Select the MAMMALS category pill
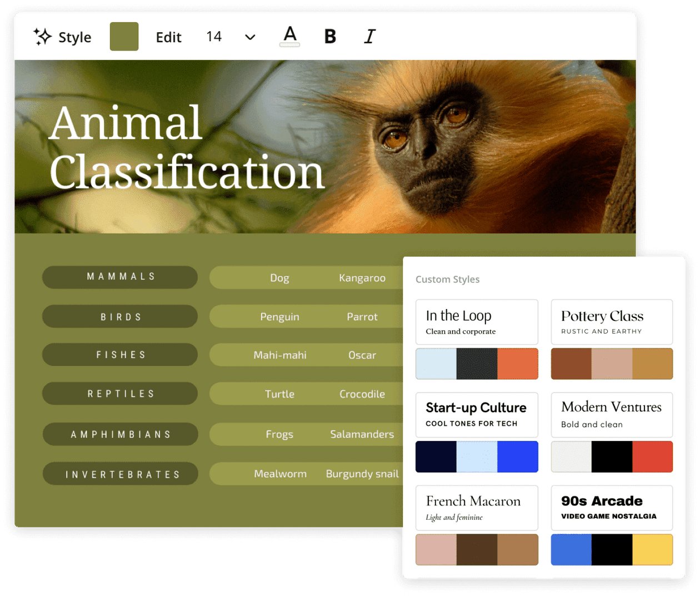Screen dimensions: 700x596 [x=120, y=277]
